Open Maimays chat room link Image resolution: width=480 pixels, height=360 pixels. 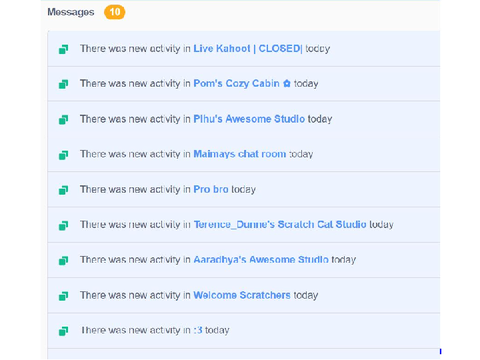click(x=240, y=154)
